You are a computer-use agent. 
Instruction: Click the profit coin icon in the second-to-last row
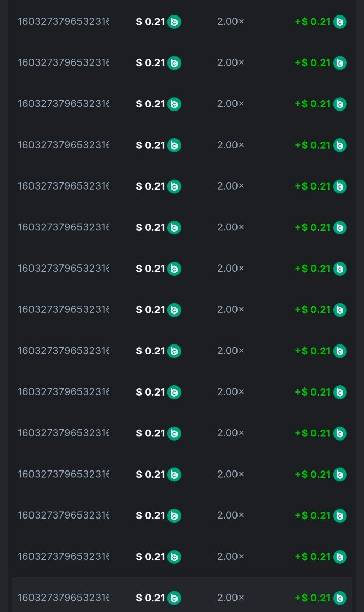340,557
